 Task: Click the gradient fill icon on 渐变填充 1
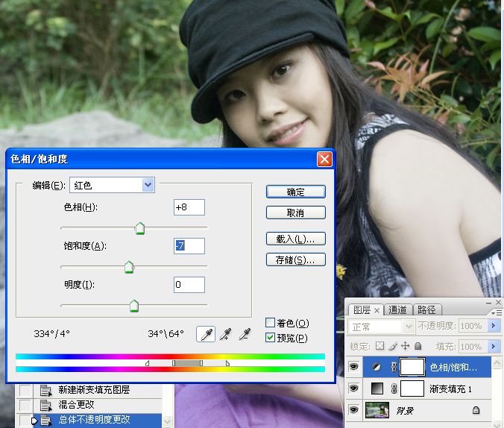(377, 388)
